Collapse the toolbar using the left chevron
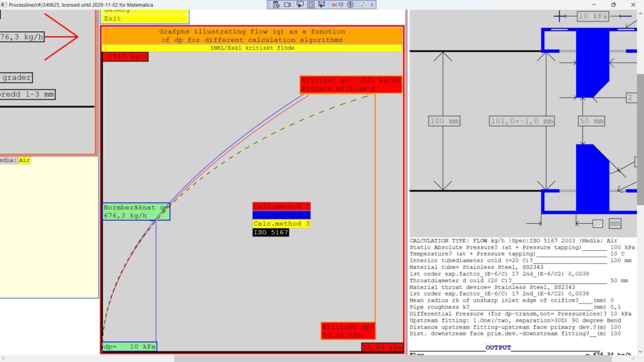The width and height of the screenshot is (644, 362). [373, 4]
